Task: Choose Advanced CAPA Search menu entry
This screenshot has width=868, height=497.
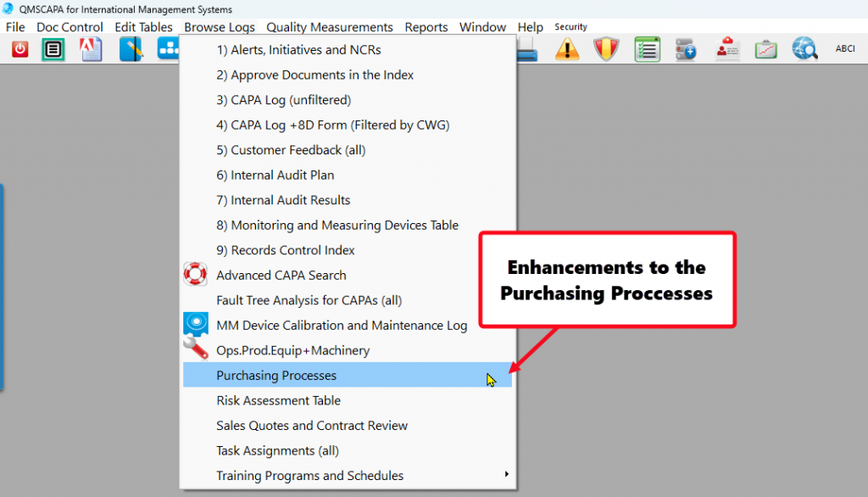Action: point(281,276)
